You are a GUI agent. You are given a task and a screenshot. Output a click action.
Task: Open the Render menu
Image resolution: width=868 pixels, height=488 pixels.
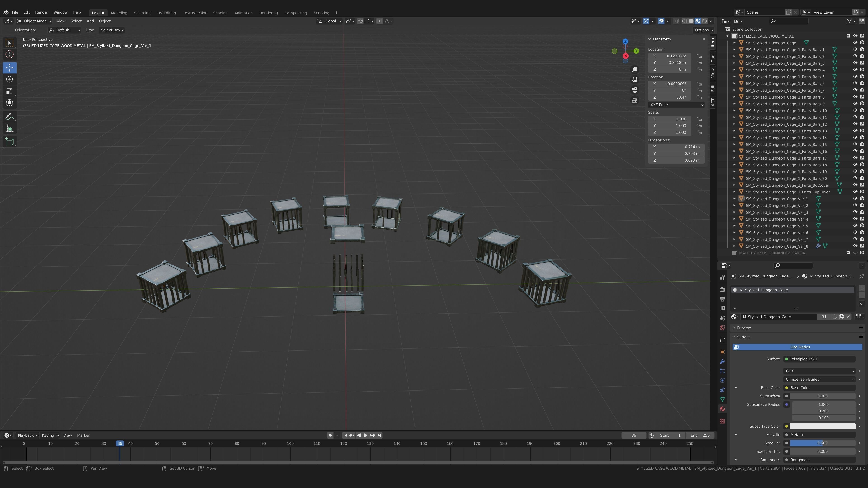(x=42, y=12)
